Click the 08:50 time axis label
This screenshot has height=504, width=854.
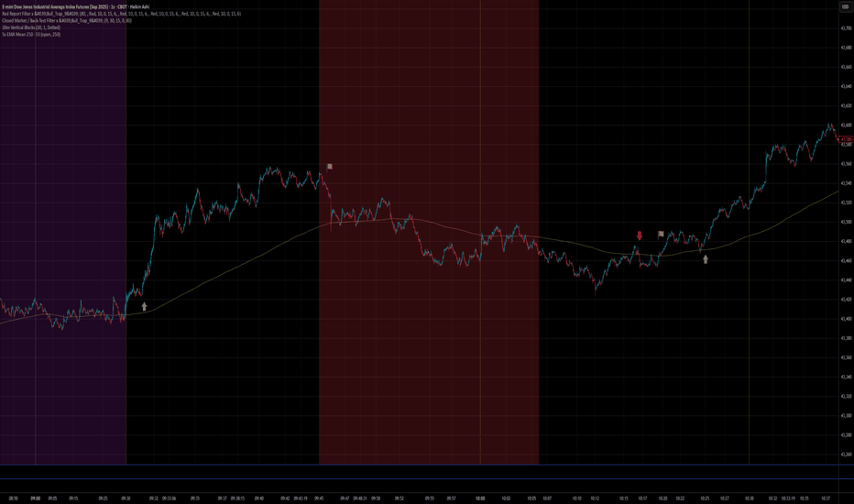(14, 499)
